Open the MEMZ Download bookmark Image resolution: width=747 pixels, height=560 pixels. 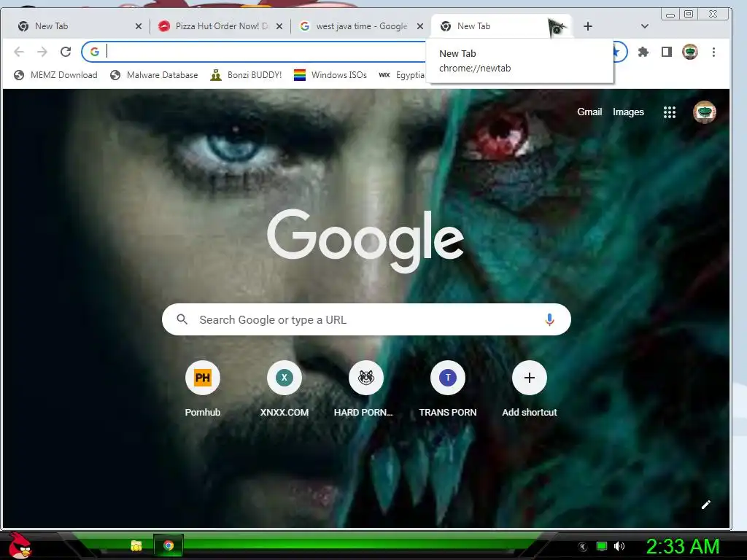pos(55,75)
